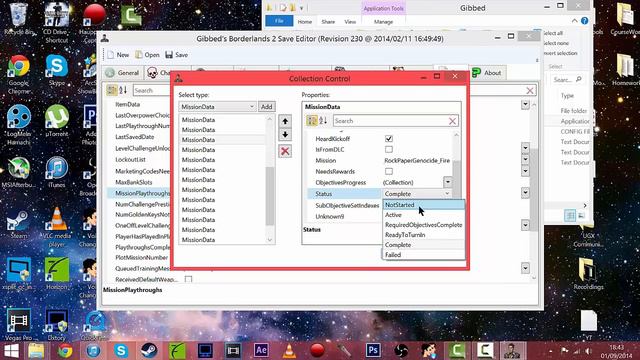The height and width of the screenshot is (360, 640).
Task: Open the File tab in Gibbed Explorer window
Action: click(x=279, y=21)
